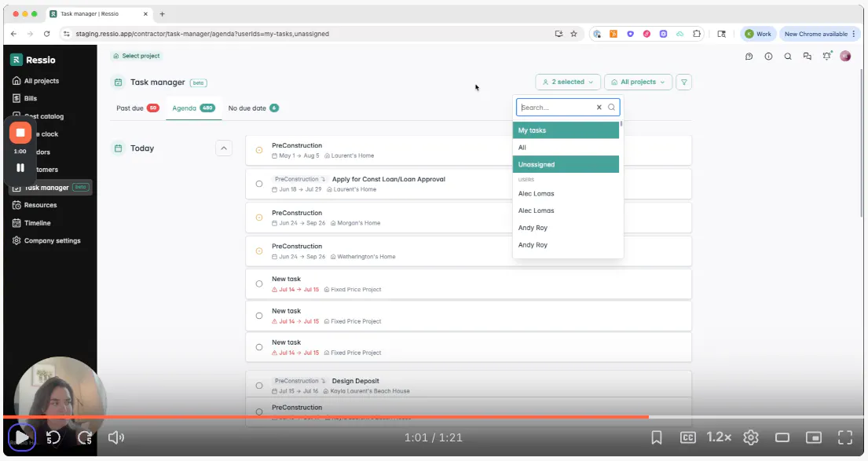Click the Work profile button

758,34
